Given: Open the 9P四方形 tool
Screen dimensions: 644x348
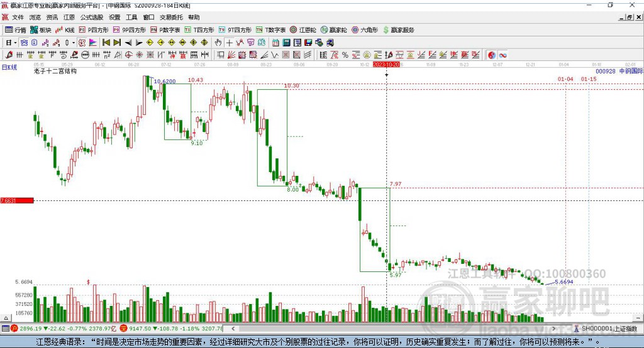Looking at the screenshot, I should click(x=130, y=30).
